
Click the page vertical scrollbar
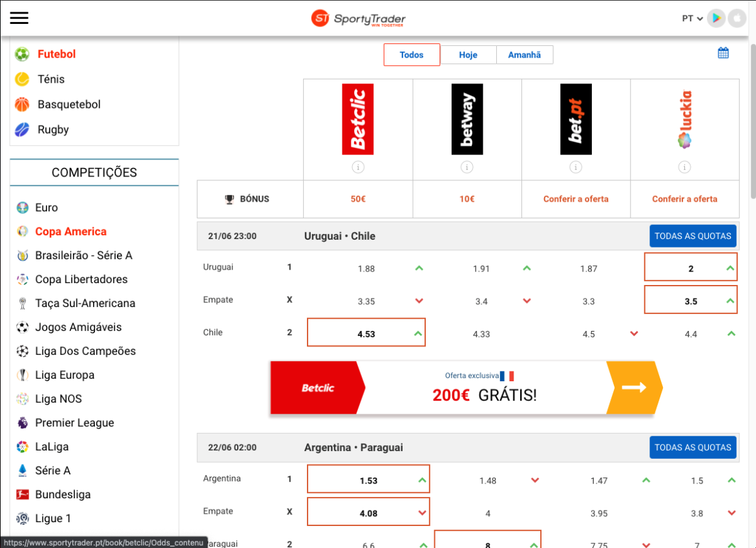753,121
